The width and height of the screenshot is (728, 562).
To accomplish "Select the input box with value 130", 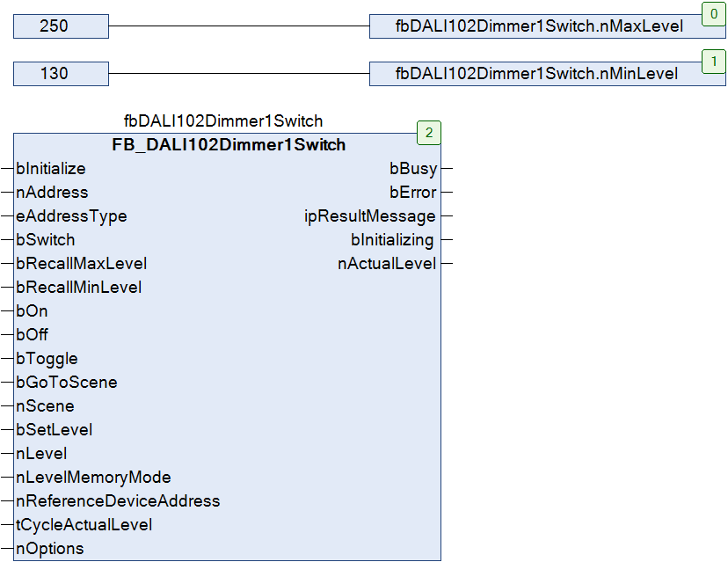I will [x=61, y=73].
